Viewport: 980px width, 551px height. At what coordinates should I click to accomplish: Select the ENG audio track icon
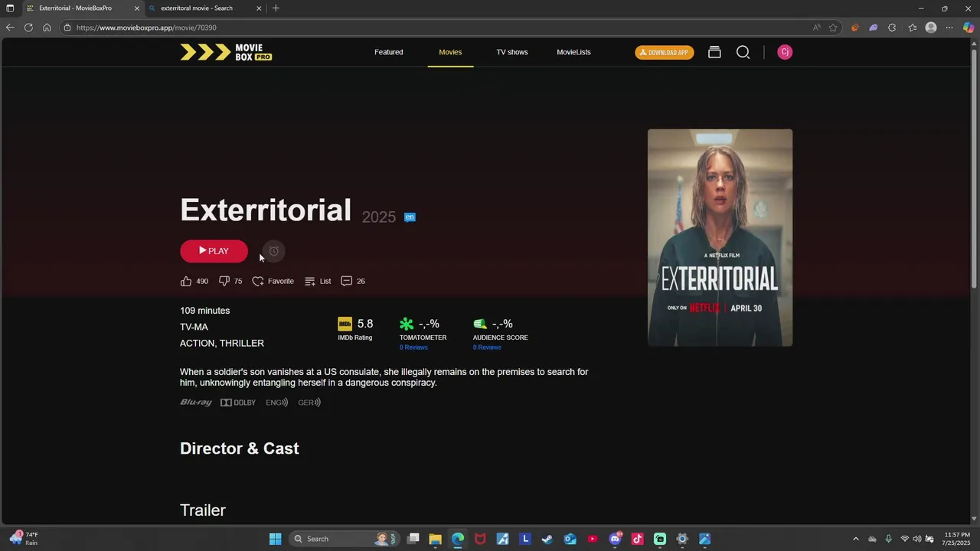(x=277, y=403)
